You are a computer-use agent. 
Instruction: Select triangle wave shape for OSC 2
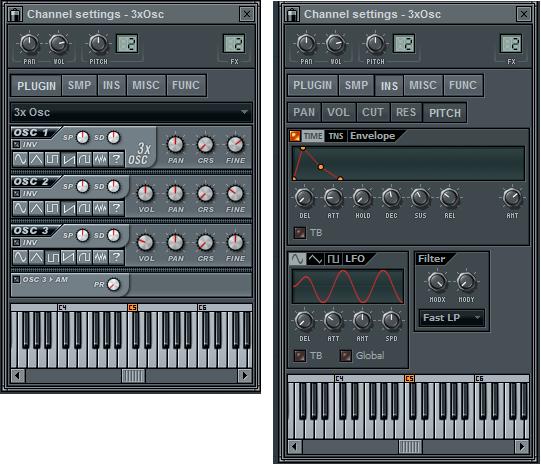pyautogui.click(x=36, y=208)
